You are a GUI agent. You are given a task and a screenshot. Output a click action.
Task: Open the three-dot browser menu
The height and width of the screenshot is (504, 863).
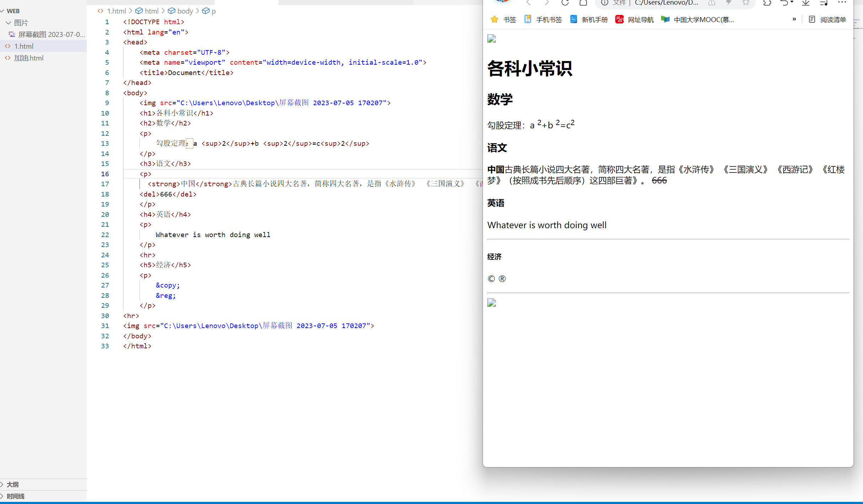point(842,3)
